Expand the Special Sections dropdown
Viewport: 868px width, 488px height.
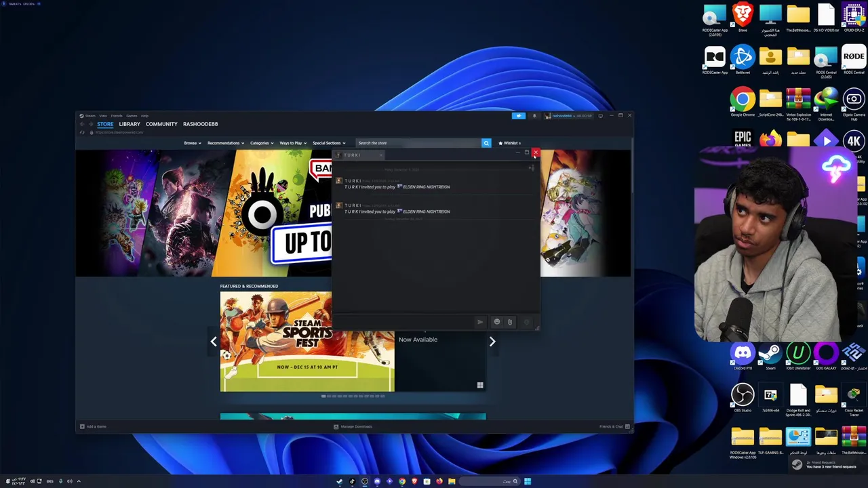pyautogui.click(x=329, y=143)
